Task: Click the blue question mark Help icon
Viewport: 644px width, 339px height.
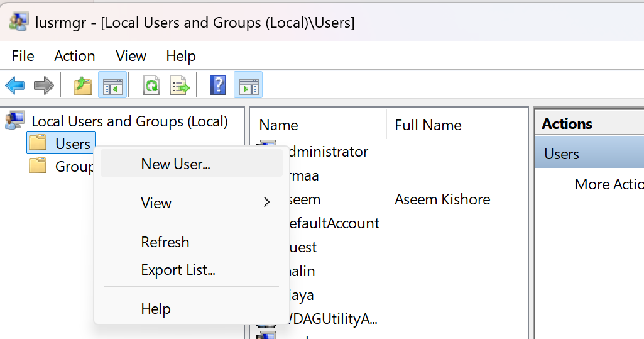Action: tap(217, 86)
